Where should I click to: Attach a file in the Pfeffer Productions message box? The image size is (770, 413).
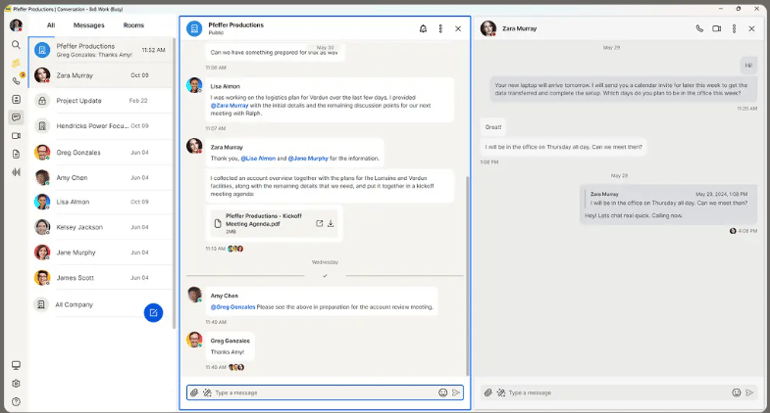click(x=194, y=393)
